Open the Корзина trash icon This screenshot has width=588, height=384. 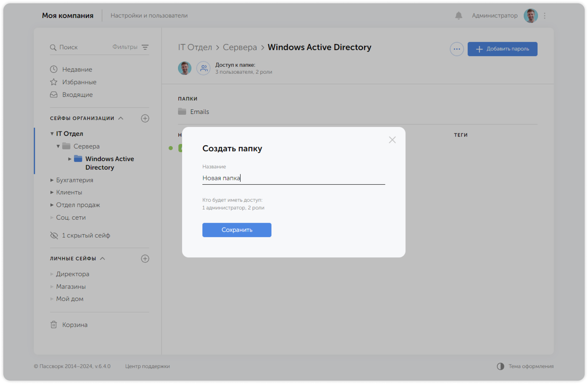54,324
